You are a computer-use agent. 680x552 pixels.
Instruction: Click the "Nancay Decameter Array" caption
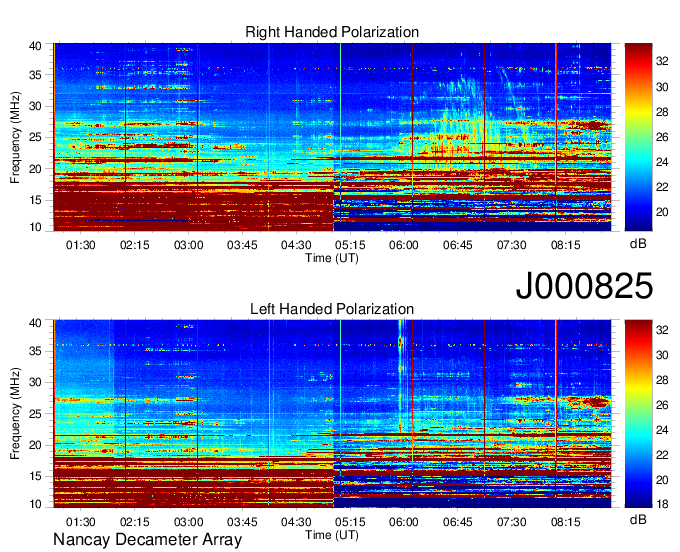click(x=147, y=540)
